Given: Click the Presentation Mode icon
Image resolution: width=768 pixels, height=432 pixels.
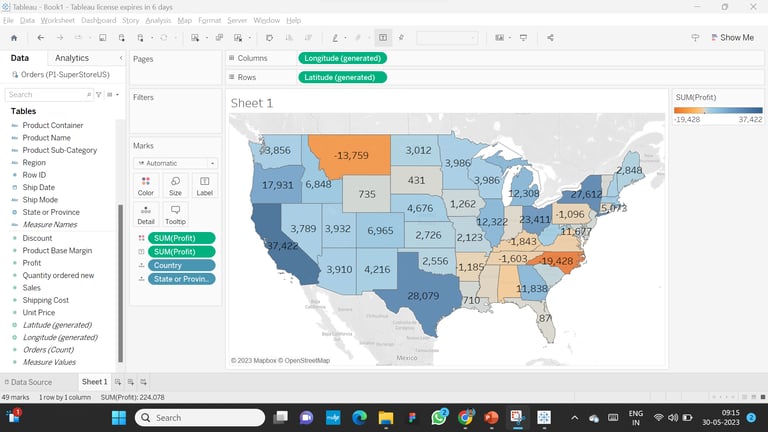Looking at the screenshot, I should tap(523, 38).
